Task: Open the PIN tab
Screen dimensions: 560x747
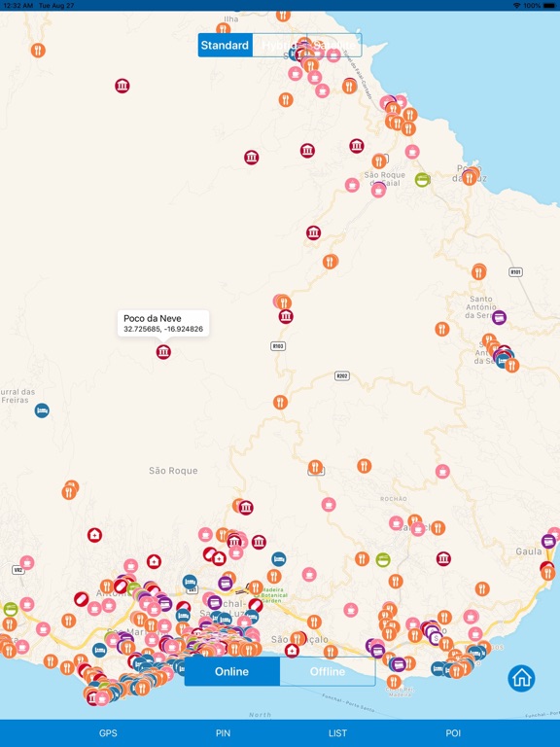Action: 223,733
